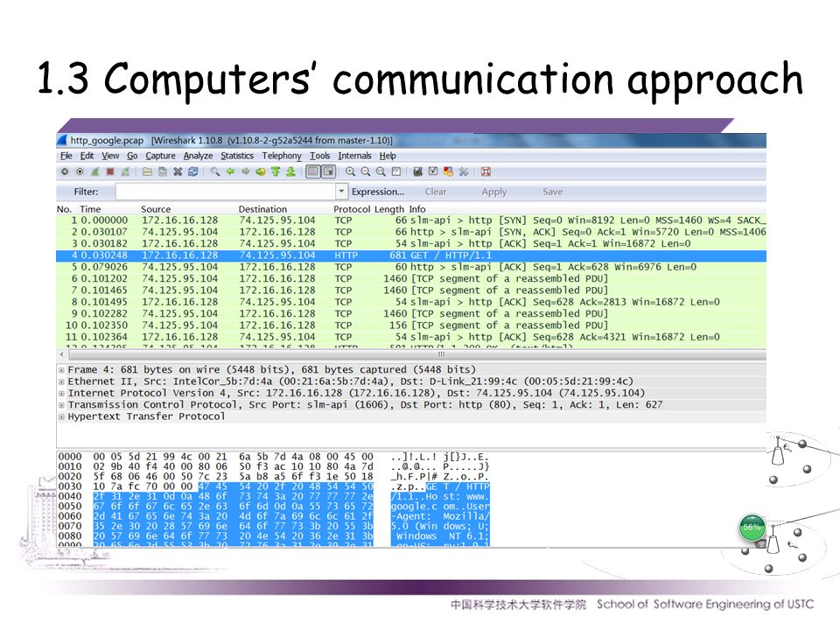840x630 pixels.
Task: Click the resize all columns icon
Action: tap(395, 171)
